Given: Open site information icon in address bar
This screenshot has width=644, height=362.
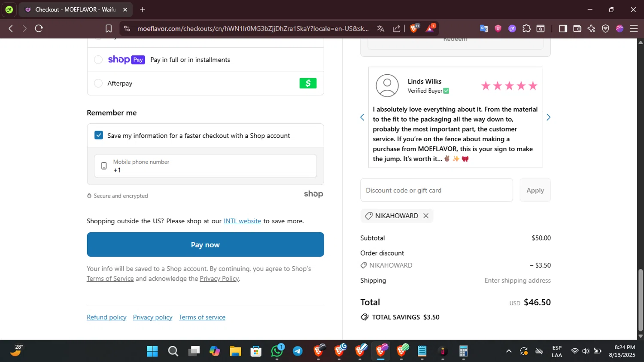Looking at the screenshot, I should click(127, 28).
